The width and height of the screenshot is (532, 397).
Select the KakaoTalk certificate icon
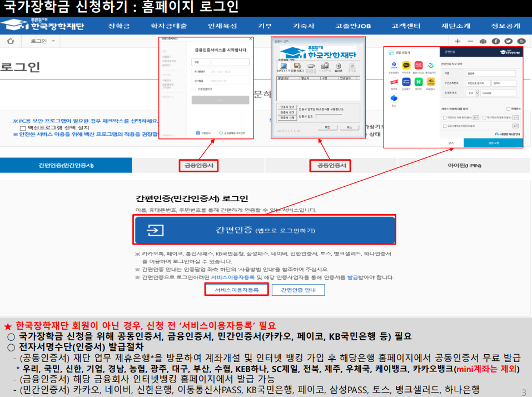click(x=406, y=66)
